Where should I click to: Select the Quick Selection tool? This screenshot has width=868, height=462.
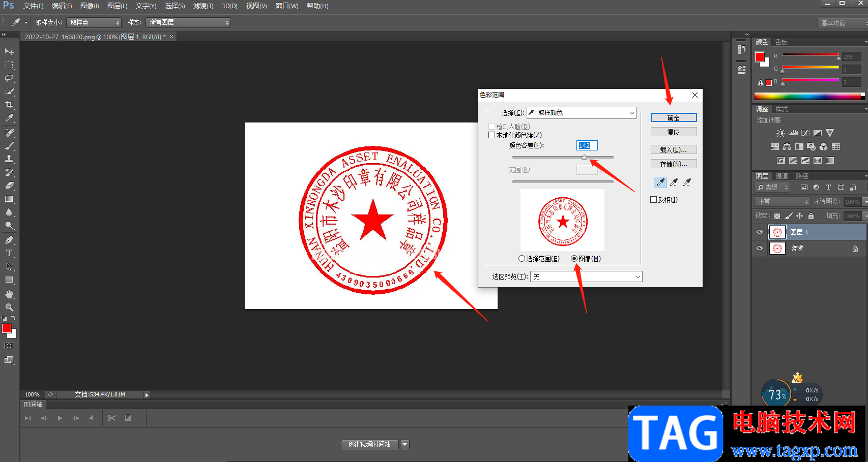click(9, 91)
